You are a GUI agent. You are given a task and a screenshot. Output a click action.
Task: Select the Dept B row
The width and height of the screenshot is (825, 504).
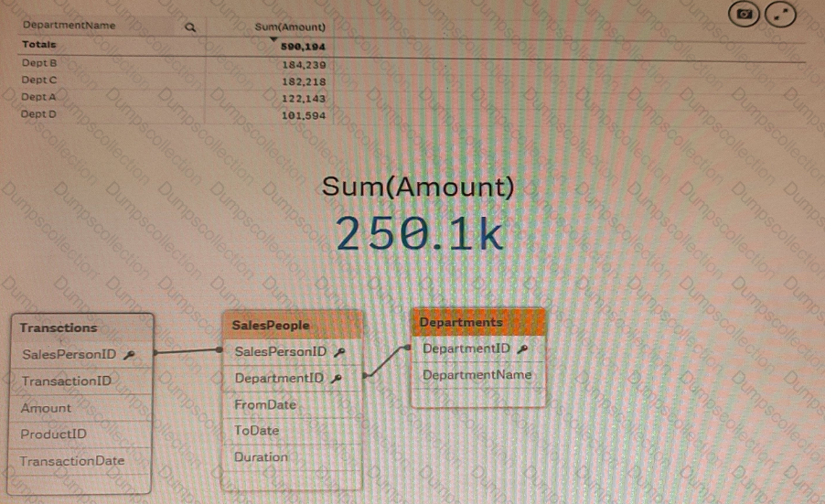click(x=39, y=63)
